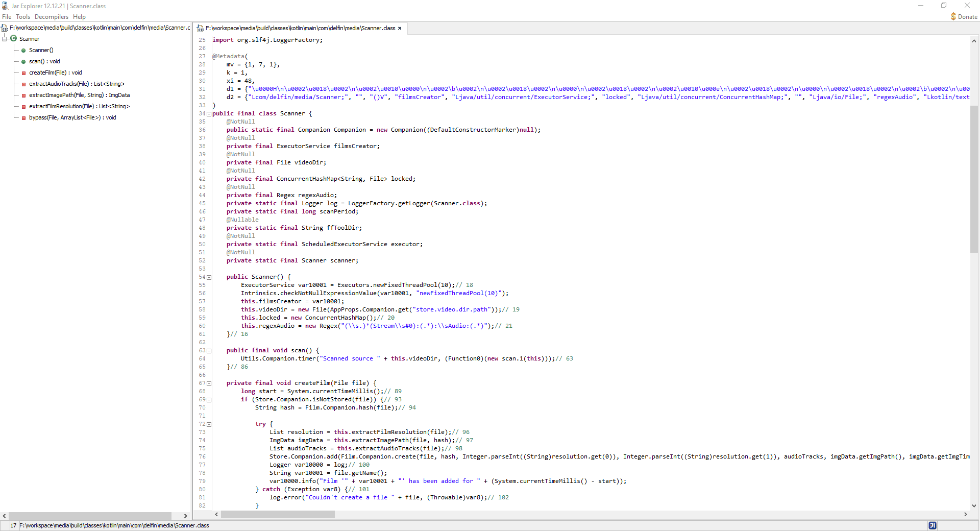This screenshot has height=531, width=980.
Task: Click line number 45 in the gutter
Action: 202,203
